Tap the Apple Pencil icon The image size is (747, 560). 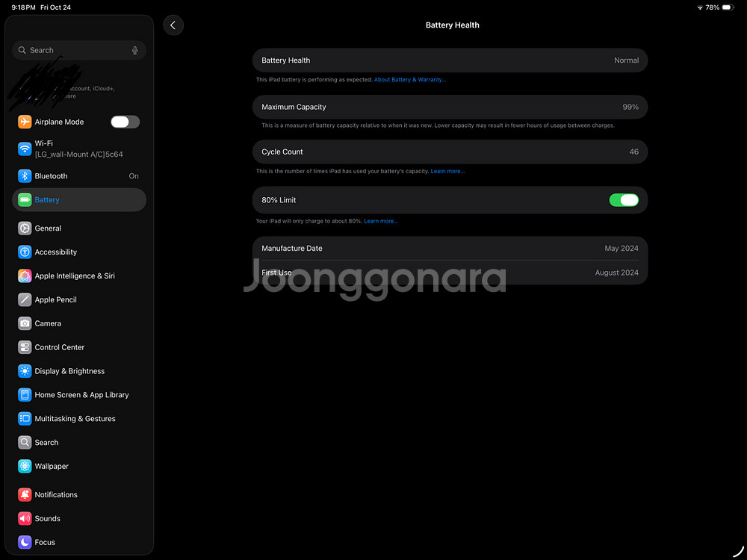coord(25,299)
